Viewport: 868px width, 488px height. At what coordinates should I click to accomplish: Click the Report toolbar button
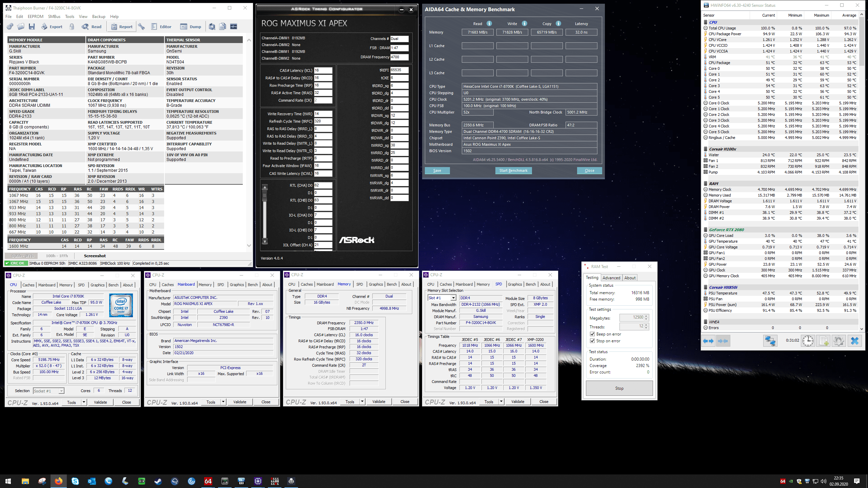122,26
